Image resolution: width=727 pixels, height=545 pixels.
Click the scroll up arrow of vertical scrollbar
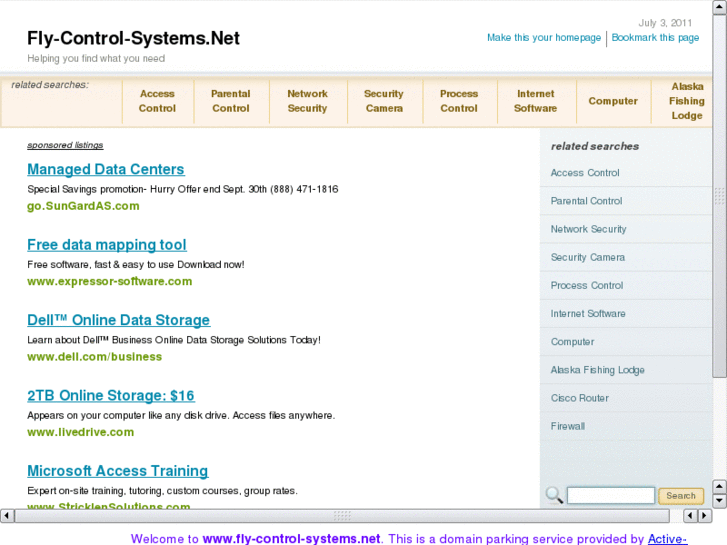click(720, 8)
